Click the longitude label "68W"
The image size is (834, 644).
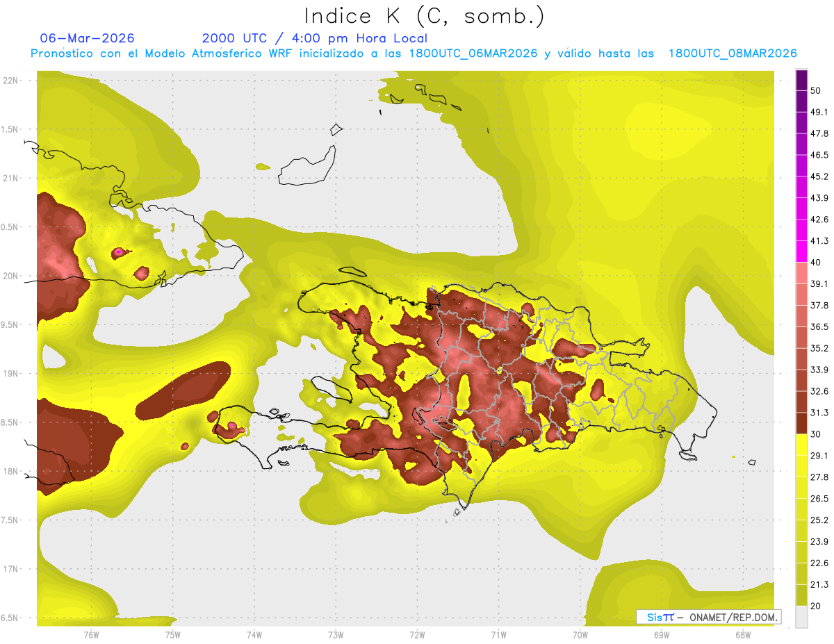743,635
